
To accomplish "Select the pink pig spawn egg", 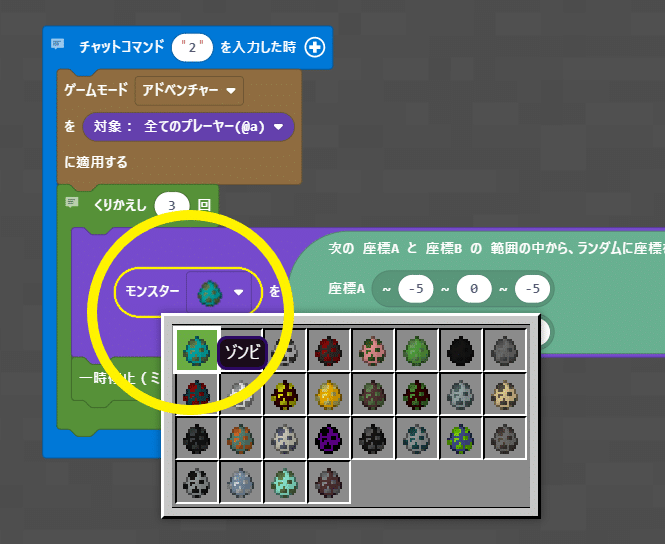I will coord(372,351).
